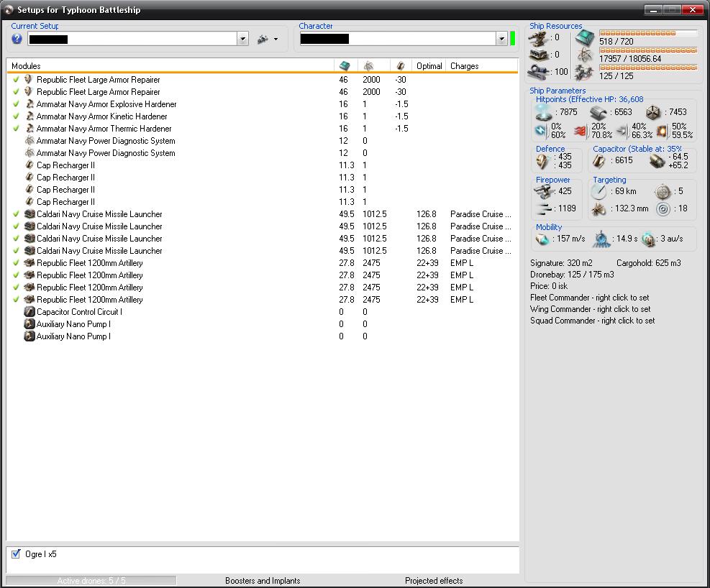Expand the arrow next to the ship icon
The width and height of the screenshot is (710, 588).
click(x=276, y=40)
